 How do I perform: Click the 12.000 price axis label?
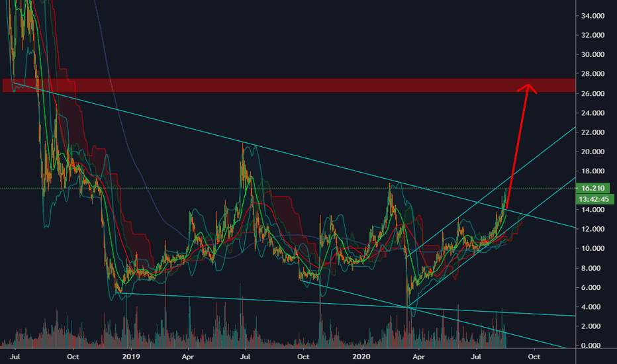593,229
